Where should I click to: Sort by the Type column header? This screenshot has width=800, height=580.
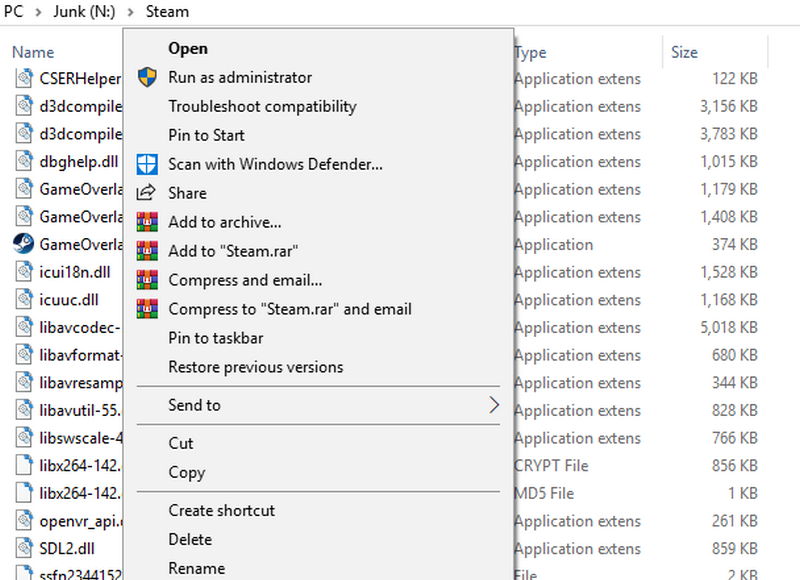pos(530,52)
